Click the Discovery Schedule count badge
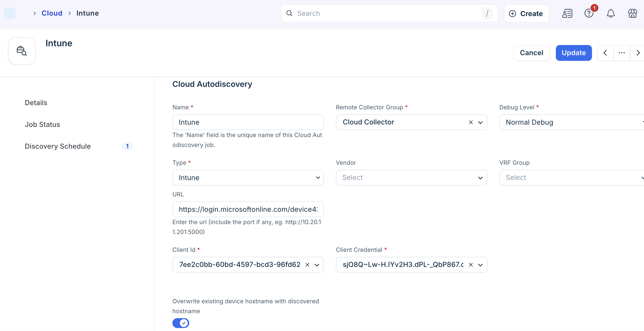This screenshot has width=644, height=331. click(x=127, y=146)
